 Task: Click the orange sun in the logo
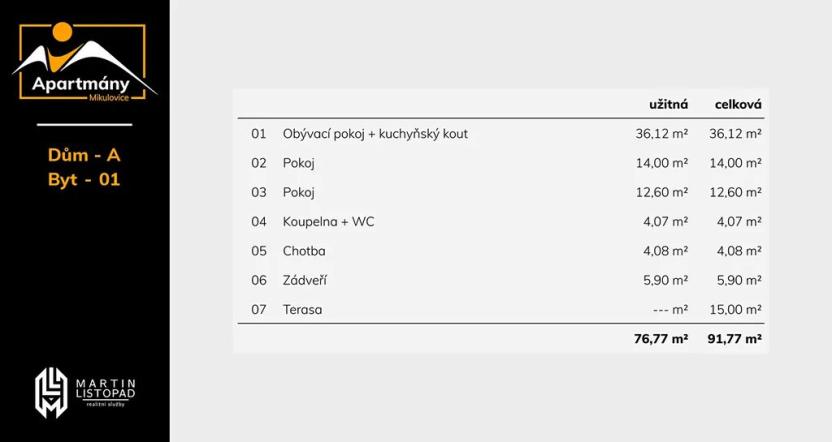tap(62, 34)
